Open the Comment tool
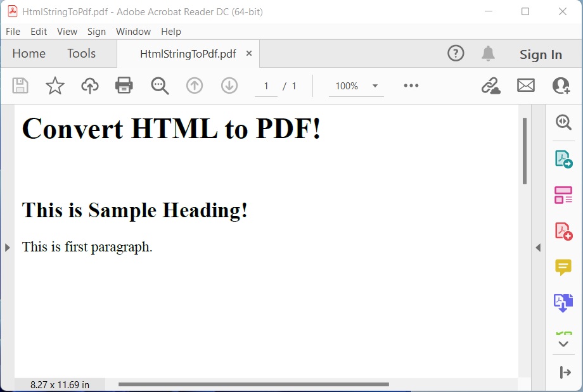 563,267
